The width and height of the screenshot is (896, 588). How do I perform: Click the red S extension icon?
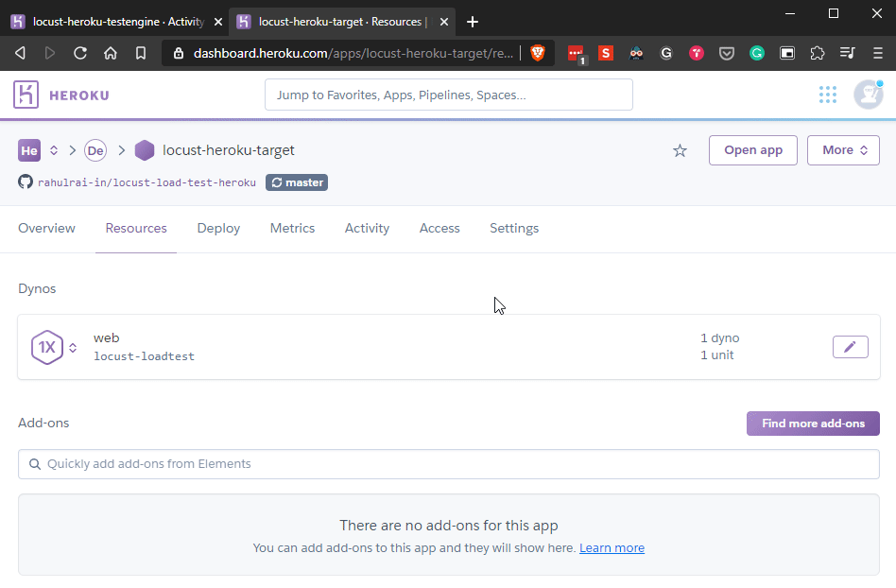606,53
